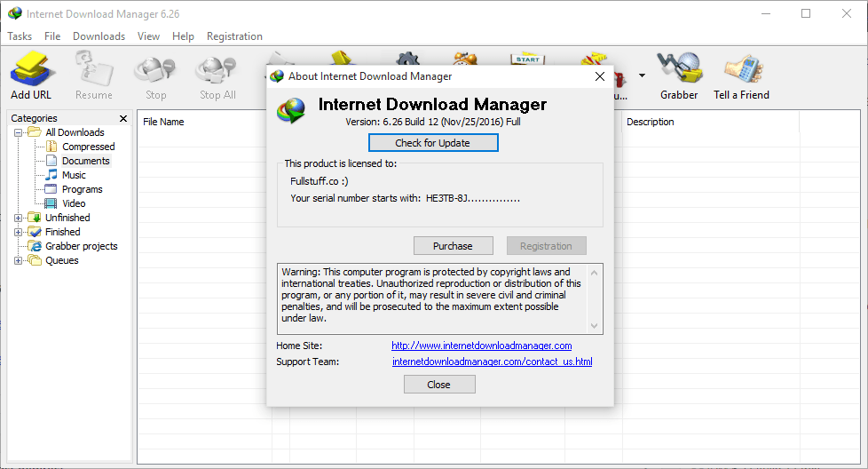Select Documents in the category tree
This screenshot has height=469, width=868.
pos(86,161)
